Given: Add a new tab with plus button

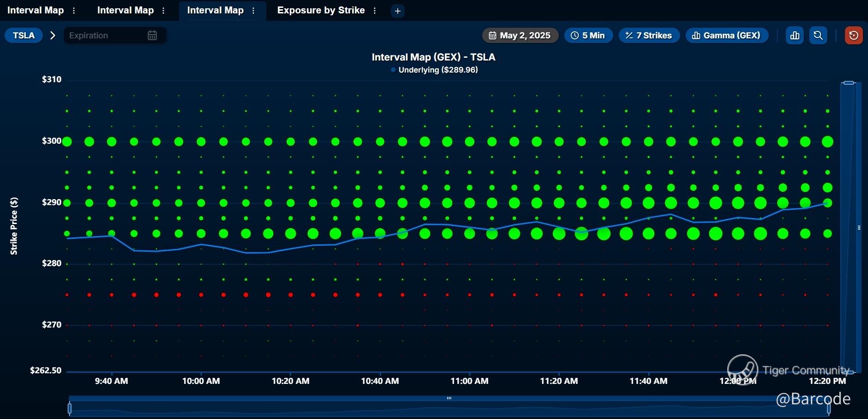Looking at the screenshot, I should [x=397, y=11].
